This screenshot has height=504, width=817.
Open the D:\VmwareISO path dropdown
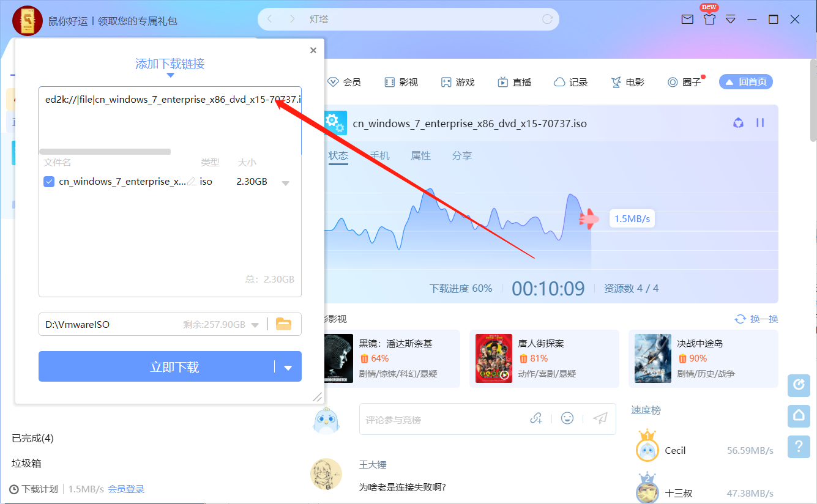click(x=255, y=325)
